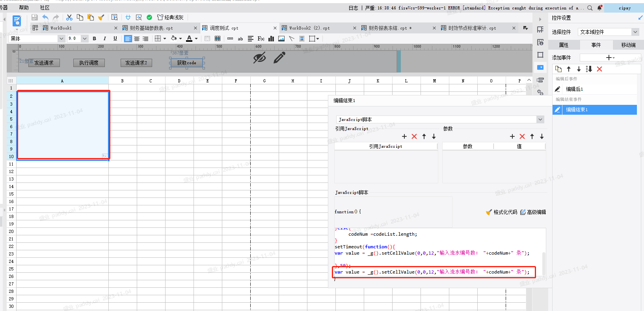Delete the selected event with red X
The width and height of the screenshot is (644, 311).
[599, 69]
